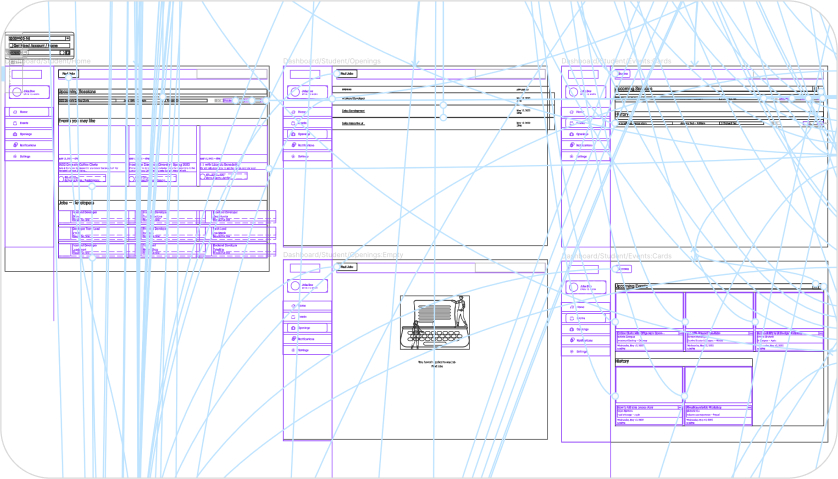Select Home icon in Dashboard/Student/Home frame sidebar
Viewport: 838px width, 479px height.
tap(15, 112)
